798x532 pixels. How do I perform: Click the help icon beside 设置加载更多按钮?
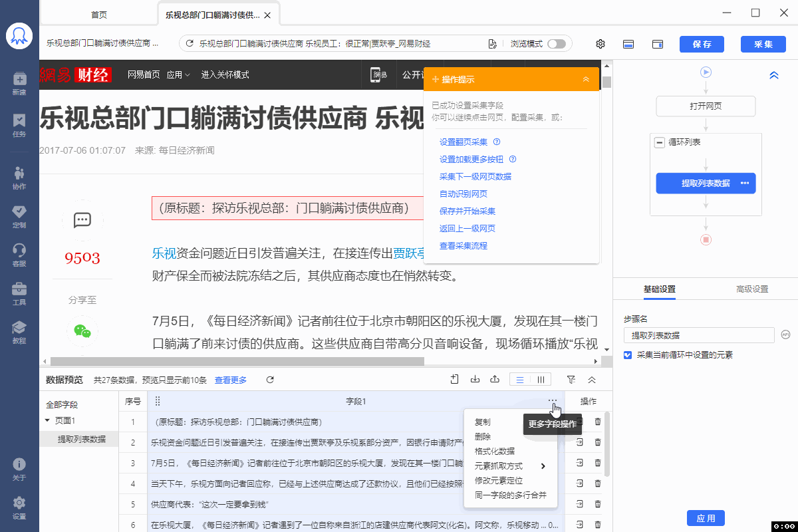[513, 159]
